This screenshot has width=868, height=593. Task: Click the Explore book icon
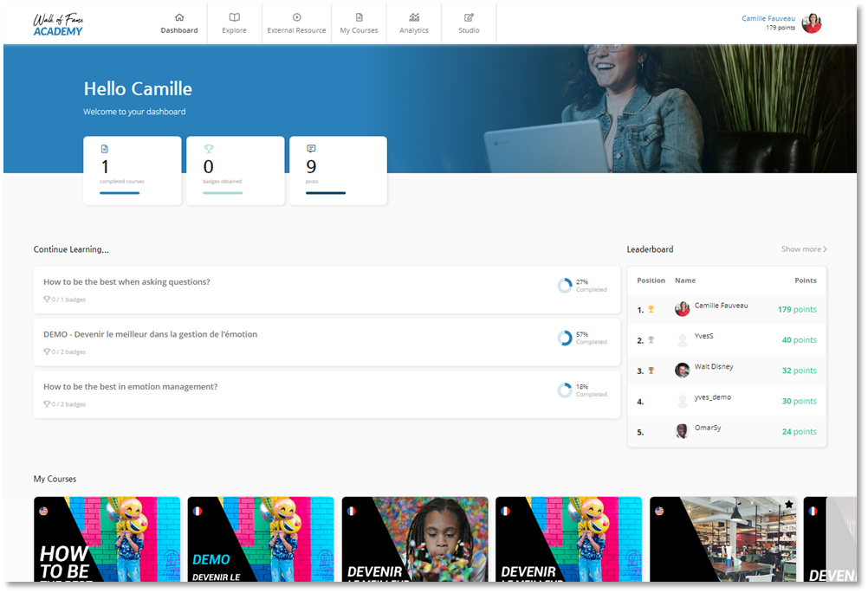coord(234,17)
